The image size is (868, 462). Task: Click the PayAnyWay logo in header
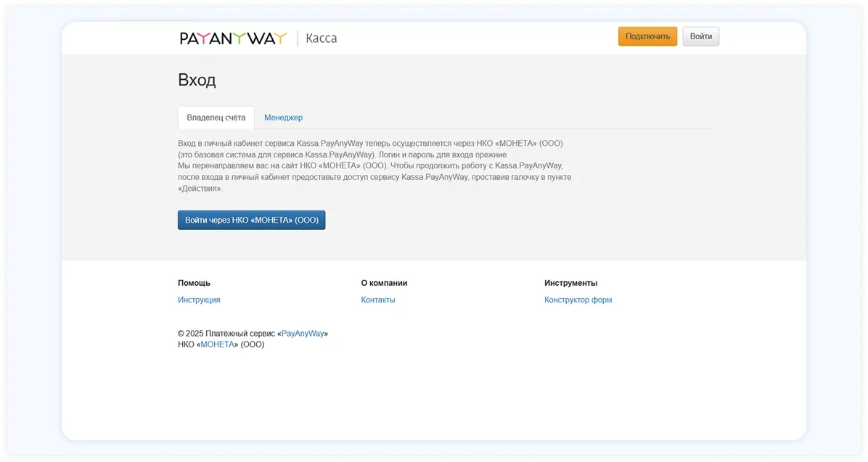(233, 38)
